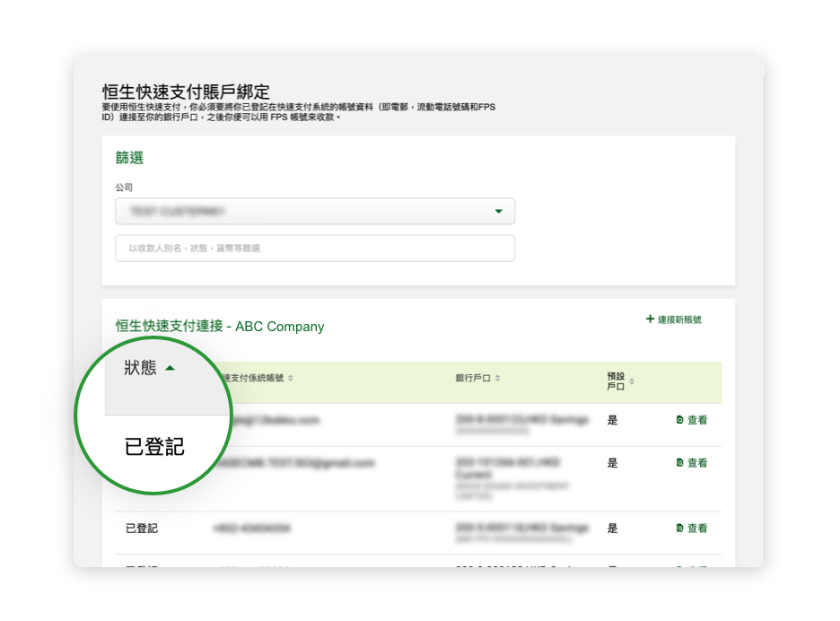Select 已登記 status in the phone number row

click(142, 529)
